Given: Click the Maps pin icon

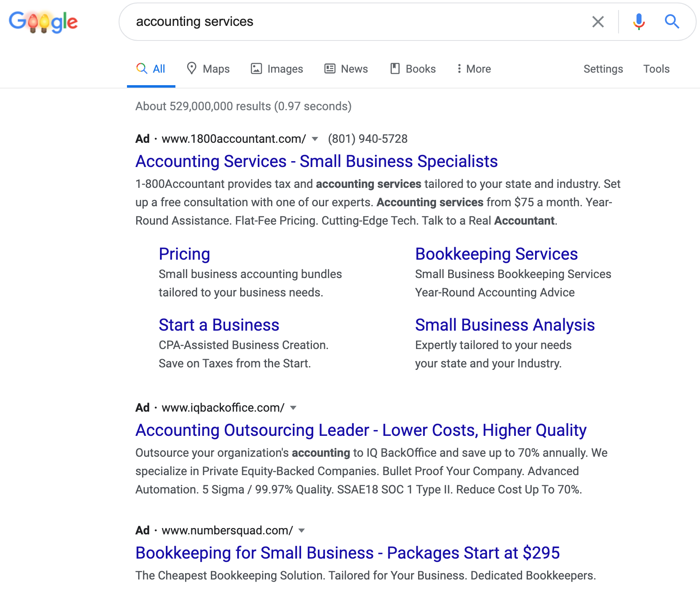Looking at the screenshot, I should pyautogui.click(x=192, y=68).
